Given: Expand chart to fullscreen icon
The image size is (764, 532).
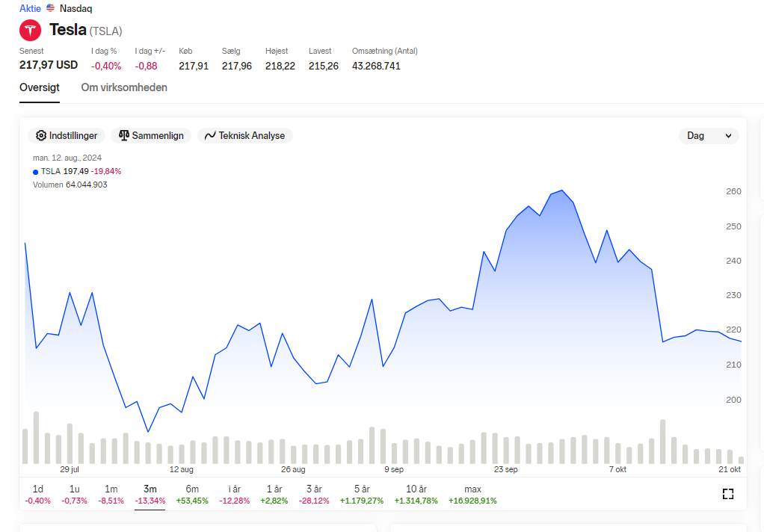Looking at the screenshot, I should point(728,494).
